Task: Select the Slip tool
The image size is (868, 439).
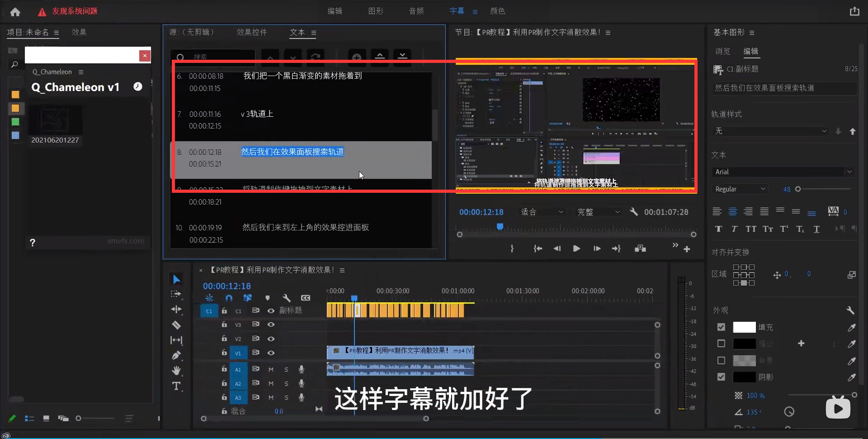Action: (176, 340)
